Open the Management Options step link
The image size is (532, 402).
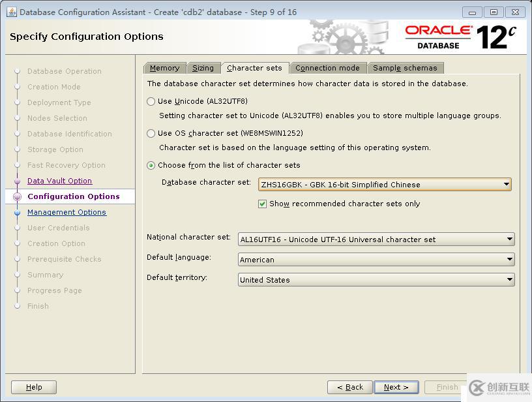(67, 212)
